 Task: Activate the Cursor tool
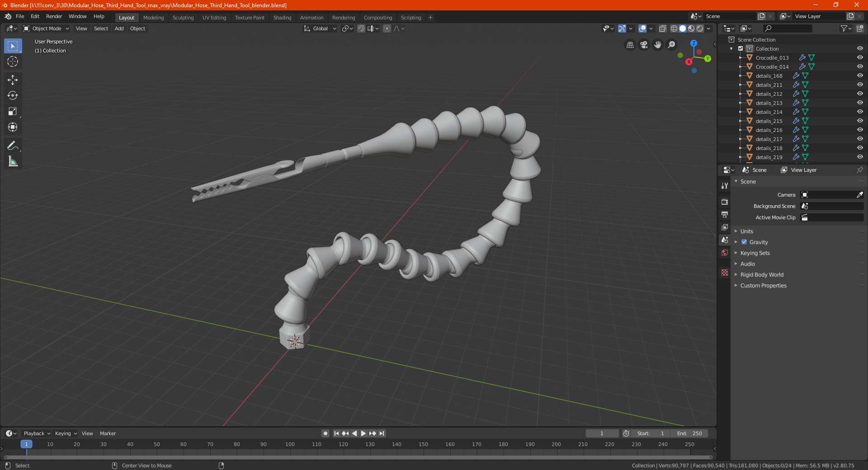click(13, 62)
